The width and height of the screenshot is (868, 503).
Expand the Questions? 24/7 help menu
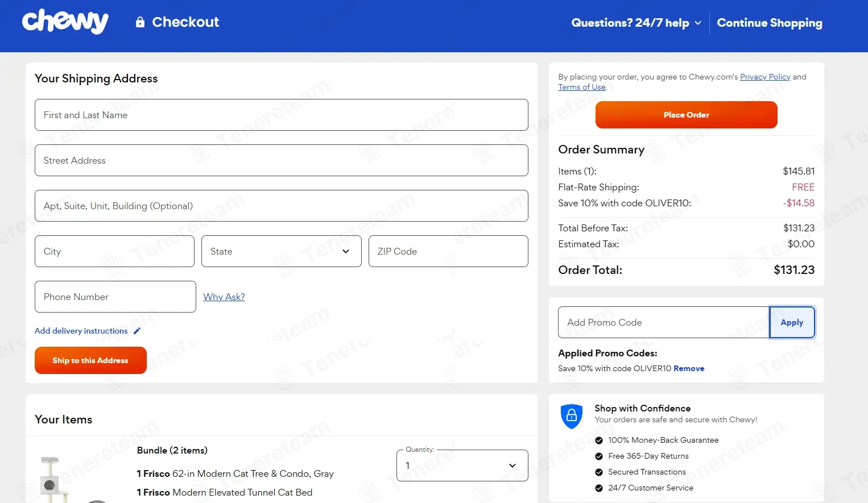(636, 23)
